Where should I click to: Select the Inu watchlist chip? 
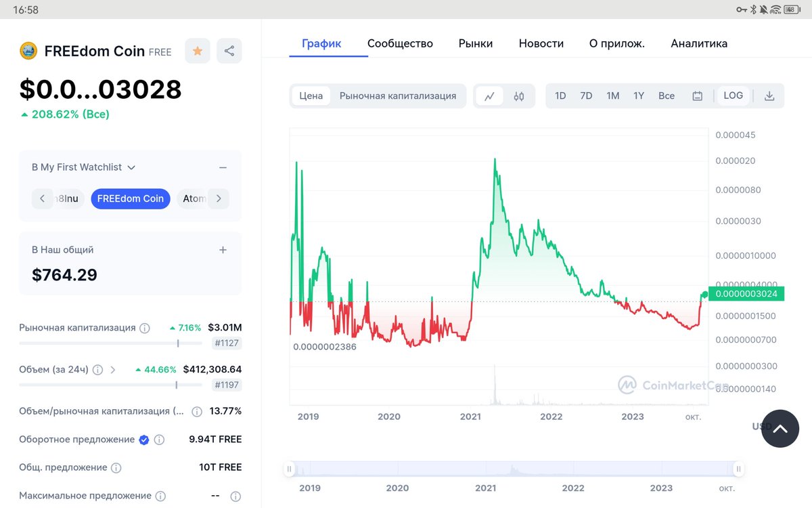[x=68, y=198]
